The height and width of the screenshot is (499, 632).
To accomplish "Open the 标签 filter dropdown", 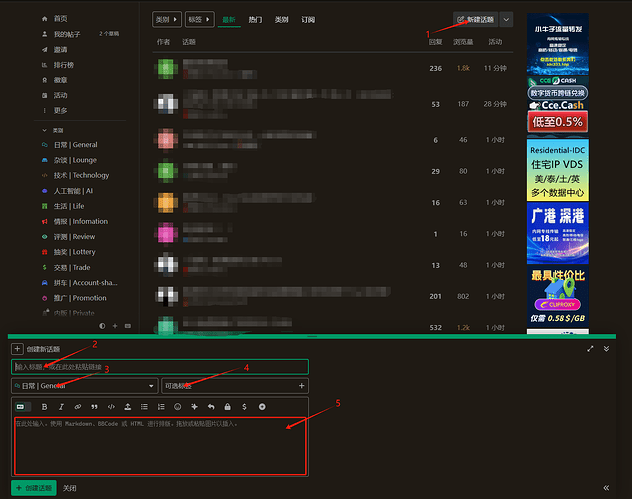I will click(x=200, y=19).
